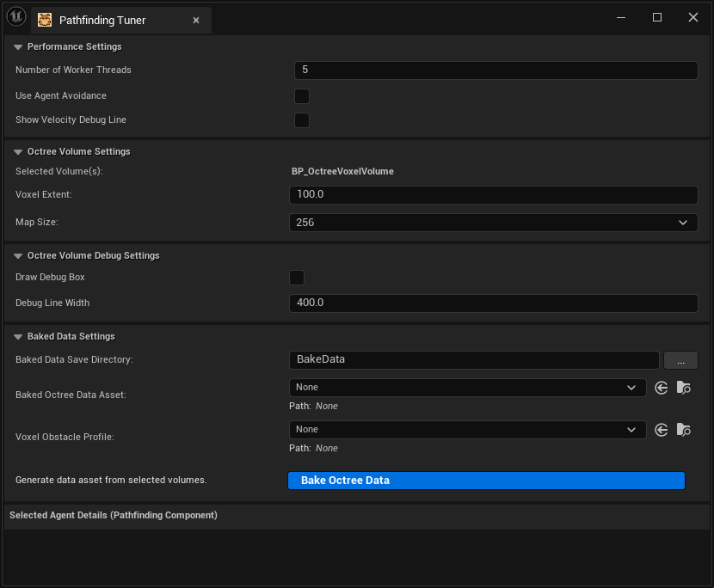Browse to Baked Octree Data Asset in Content Browser
The width and height of the screenshot is (714, 588).
click(x=684, y=388)
